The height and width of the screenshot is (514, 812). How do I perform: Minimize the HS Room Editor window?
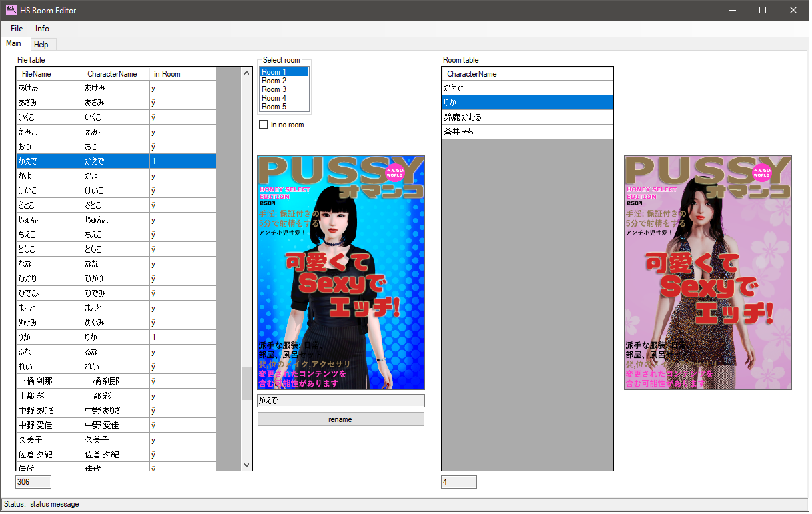click(x=733, y=10)
